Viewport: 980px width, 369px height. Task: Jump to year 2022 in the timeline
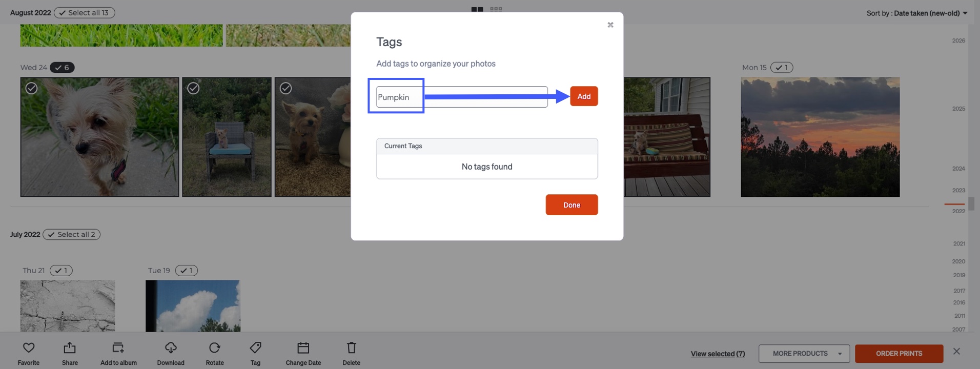pos(958,211)
